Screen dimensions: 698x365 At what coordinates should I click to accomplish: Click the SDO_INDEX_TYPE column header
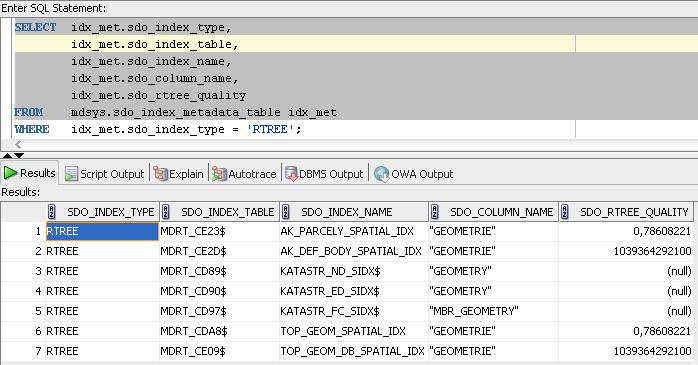pos(103,212)
